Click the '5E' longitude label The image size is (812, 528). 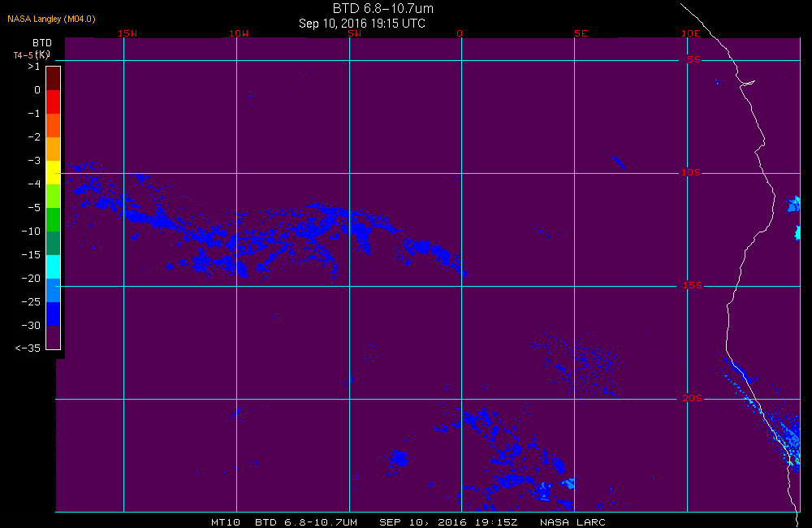click(x=581, y=33)
